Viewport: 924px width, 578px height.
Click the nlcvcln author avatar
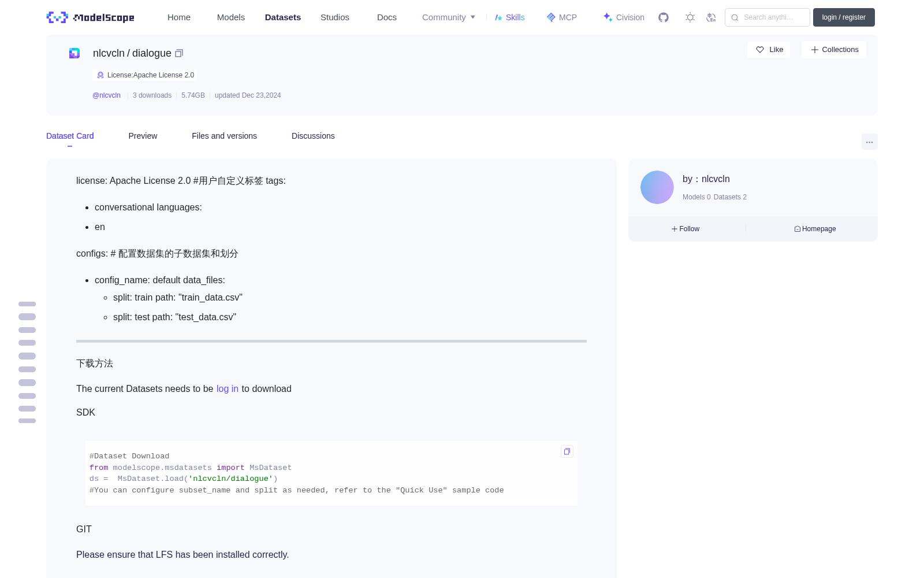click(657, 187)
